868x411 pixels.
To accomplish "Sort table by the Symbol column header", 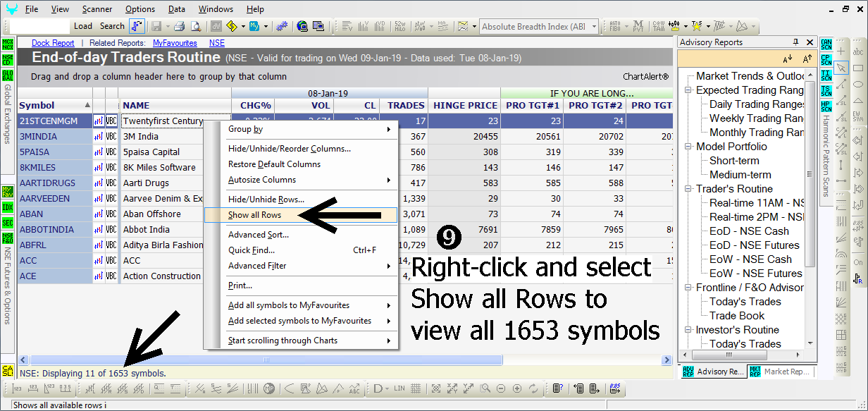I will [x=54, y=106].
